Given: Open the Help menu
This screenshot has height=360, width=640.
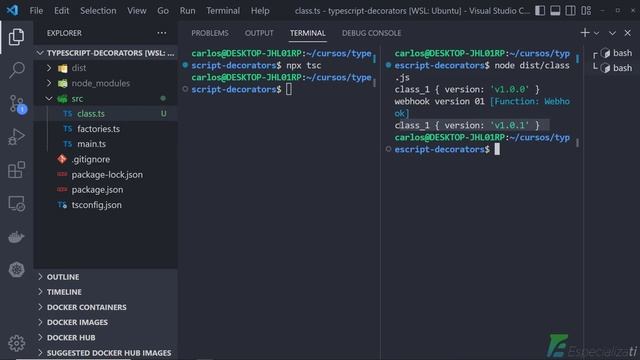Looking at the screenshot, I should (260, 11).
